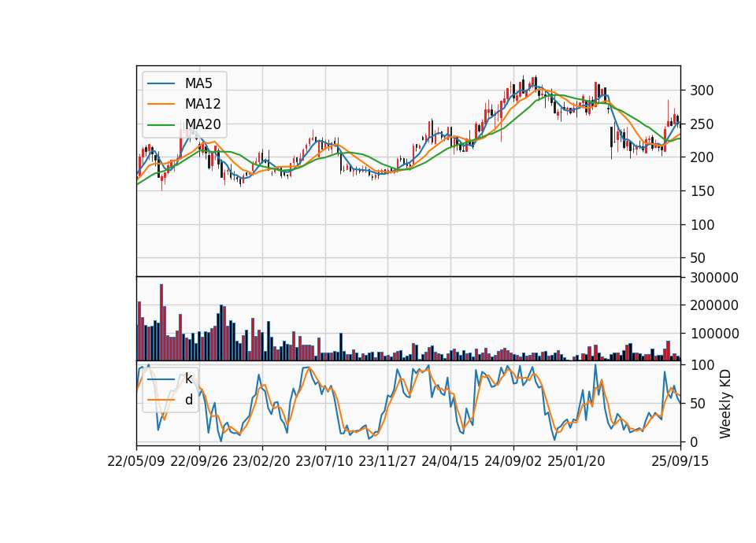
Task: Click the 150 price axis label
Action: 702,191
